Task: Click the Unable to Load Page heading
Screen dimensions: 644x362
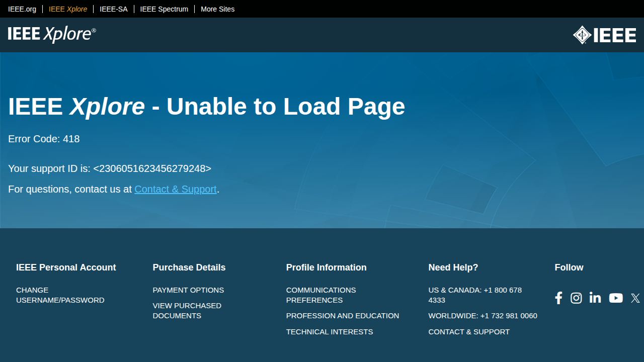Action: coord(206,107)
